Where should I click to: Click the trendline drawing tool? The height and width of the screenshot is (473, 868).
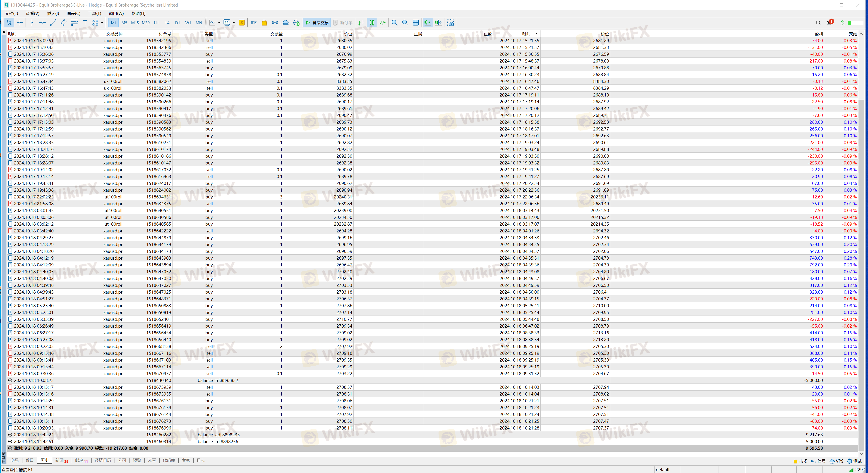pos(53,23)
